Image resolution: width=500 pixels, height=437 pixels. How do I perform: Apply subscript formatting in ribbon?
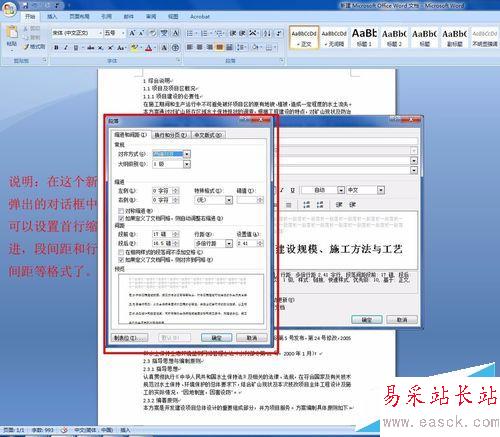click(100, 48)
